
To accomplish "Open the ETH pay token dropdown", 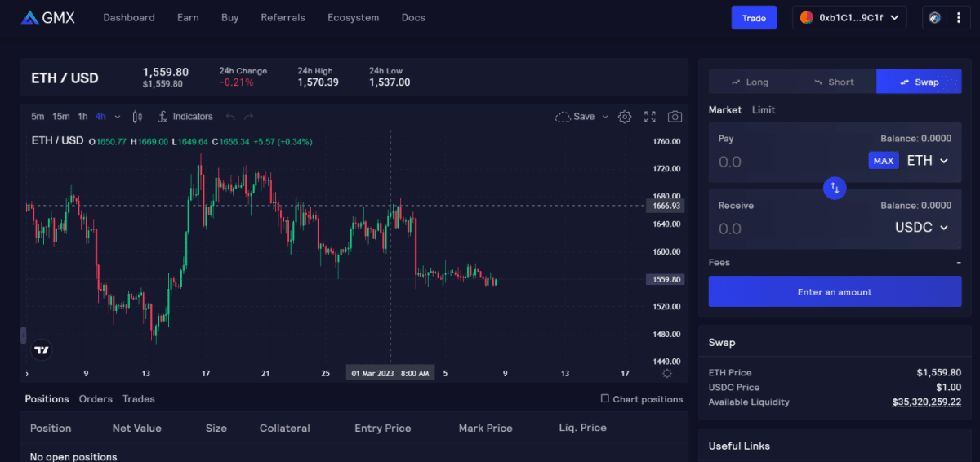I will [928, 161].
